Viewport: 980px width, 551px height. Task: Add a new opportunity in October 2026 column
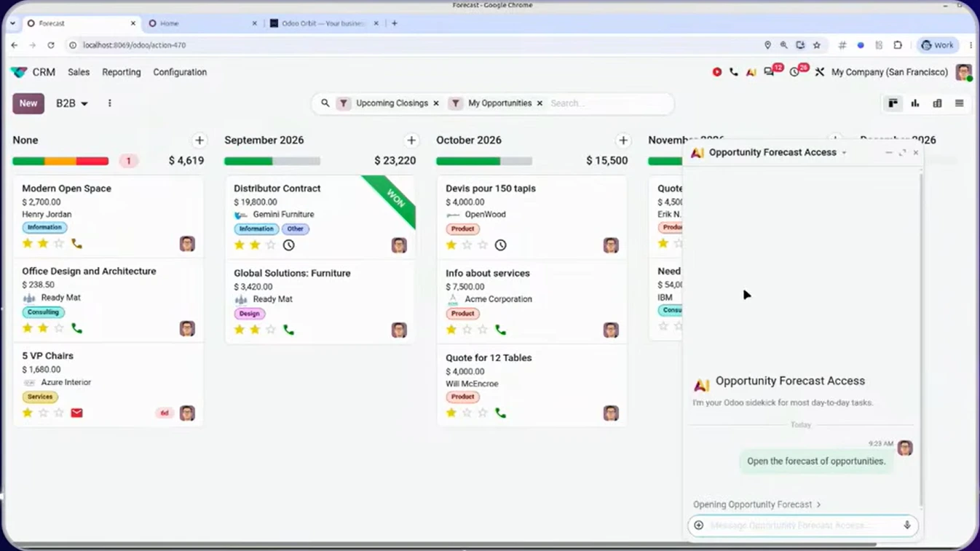coord(623,140)
